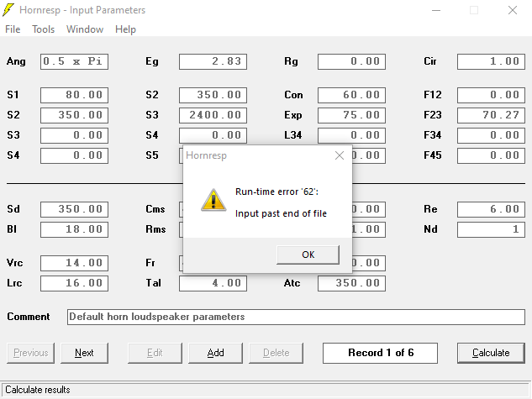
Task: Click the Rms label
Action: coord(155,229)
